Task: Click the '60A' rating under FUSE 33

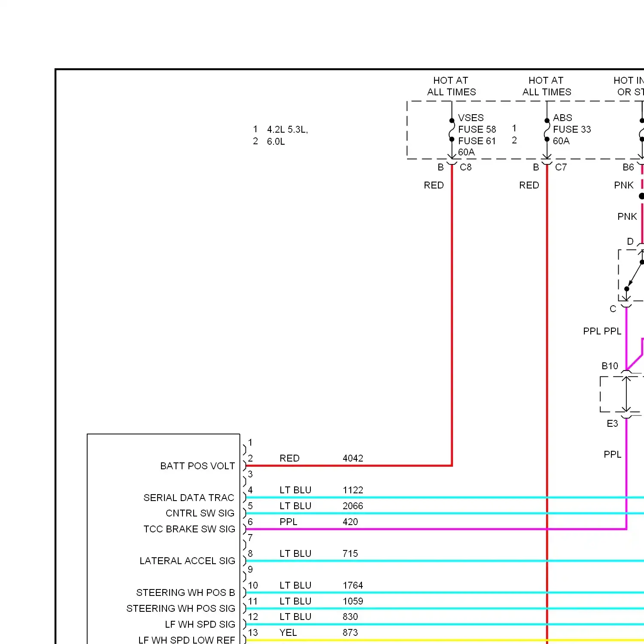Action: pyautogui.click(x=561, y=141)
